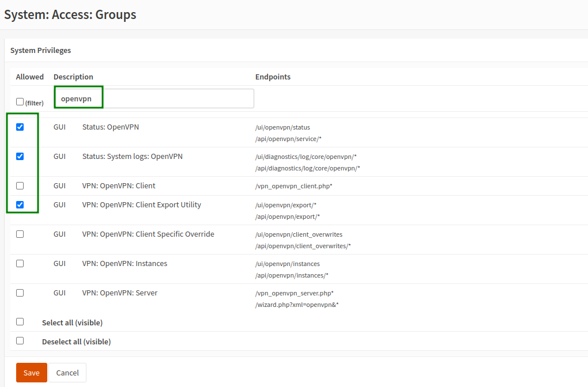
Task: Tick the Deselect all (visible) checkbox
Action: click(20, 340)
